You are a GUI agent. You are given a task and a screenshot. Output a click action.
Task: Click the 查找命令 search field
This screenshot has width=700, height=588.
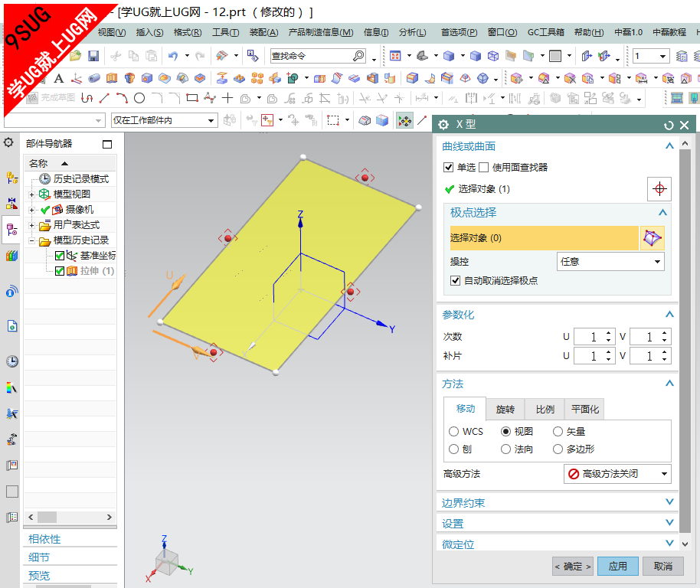tap(311, 56)
